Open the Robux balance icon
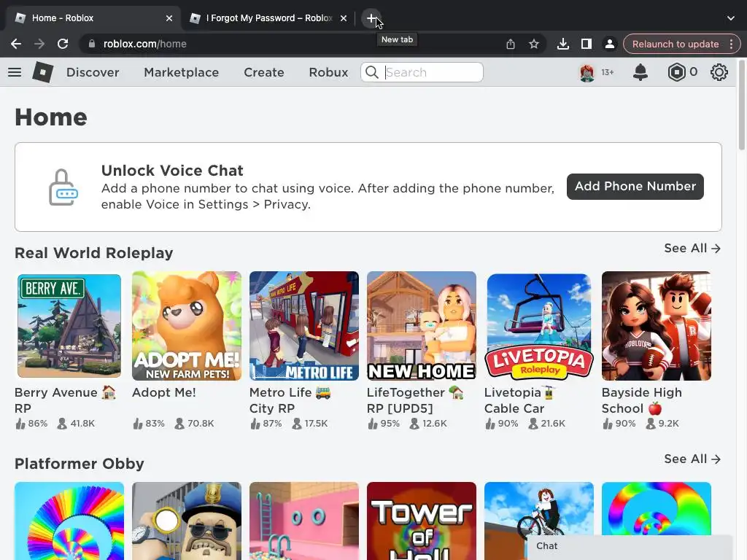The height and width of the screenshot is (560, 747). click(676, 72)
